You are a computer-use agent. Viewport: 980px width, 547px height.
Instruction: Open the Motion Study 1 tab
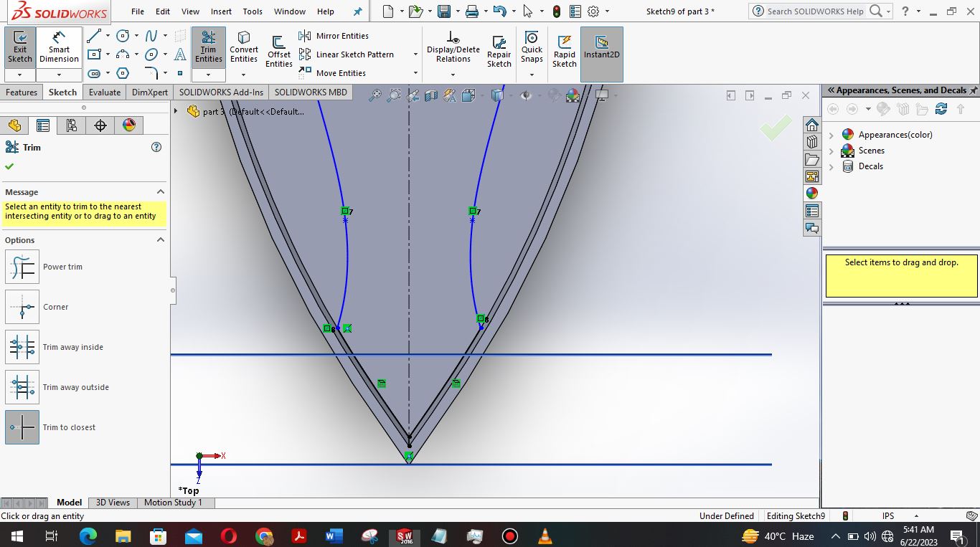tap(173, 503)
